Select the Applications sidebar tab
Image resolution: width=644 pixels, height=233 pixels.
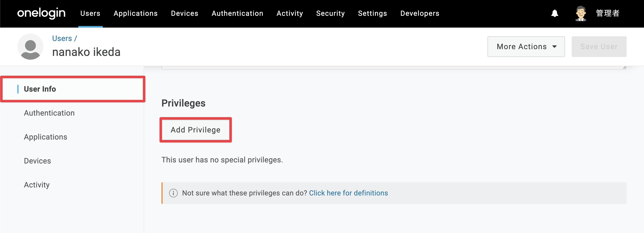coord(45,137)
